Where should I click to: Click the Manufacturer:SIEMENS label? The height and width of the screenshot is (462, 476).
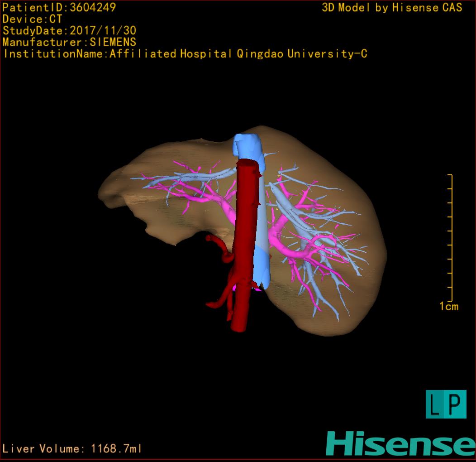69,42
